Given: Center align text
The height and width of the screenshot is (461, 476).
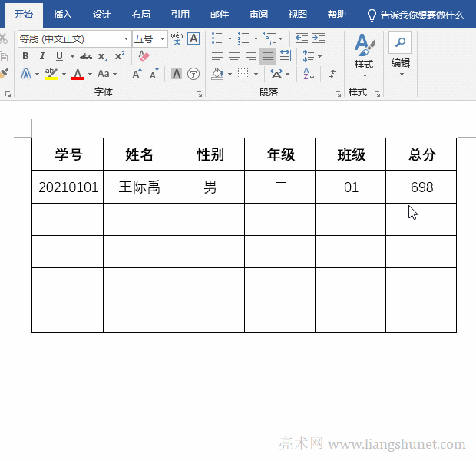Looking at the screenshot, I should tap(234, 56).
